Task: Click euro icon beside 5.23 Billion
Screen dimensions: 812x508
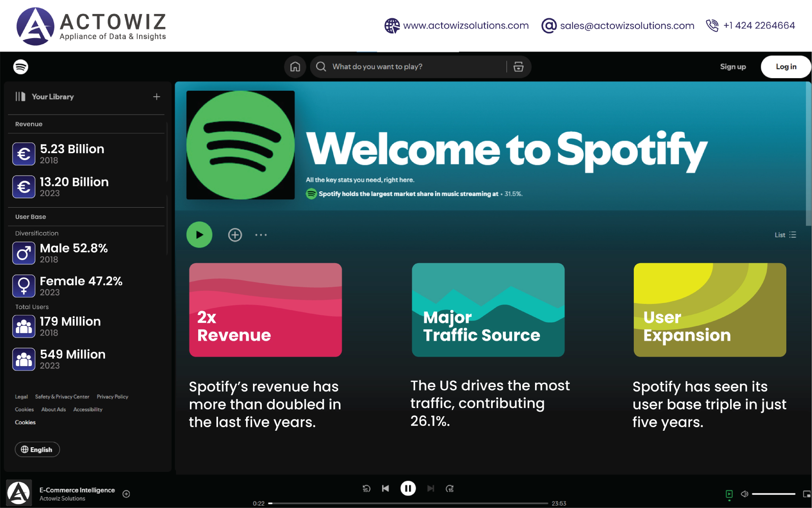Action: (x=24, y=154)
